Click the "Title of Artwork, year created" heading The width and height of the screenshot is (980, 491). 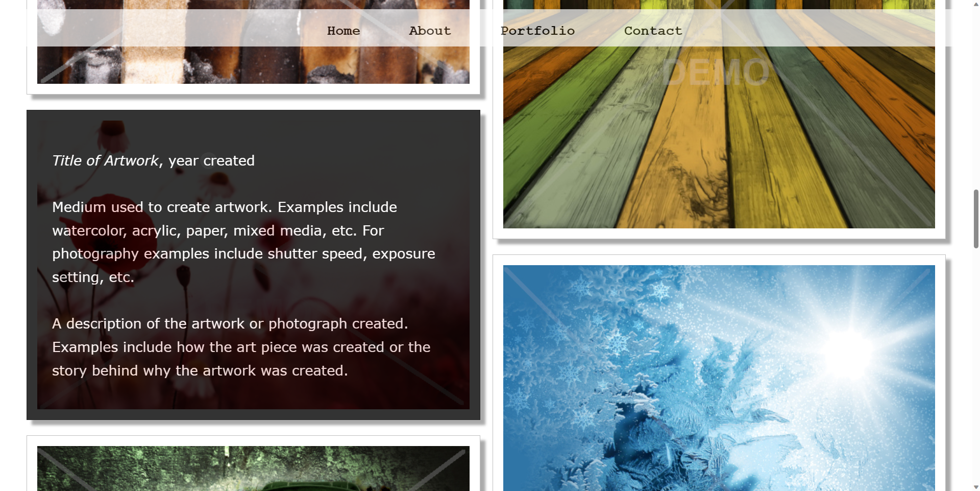point(153,160)
